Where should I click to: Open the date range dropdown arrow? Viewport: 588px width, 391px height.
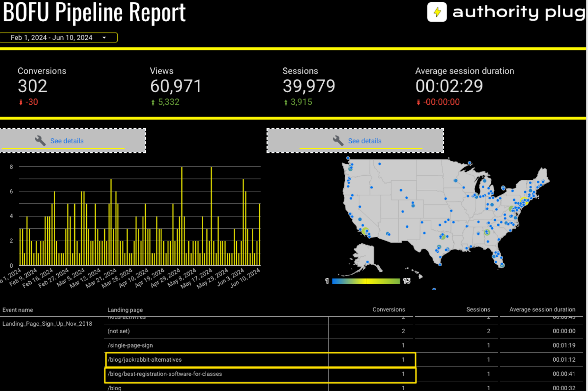pos(104,38)
